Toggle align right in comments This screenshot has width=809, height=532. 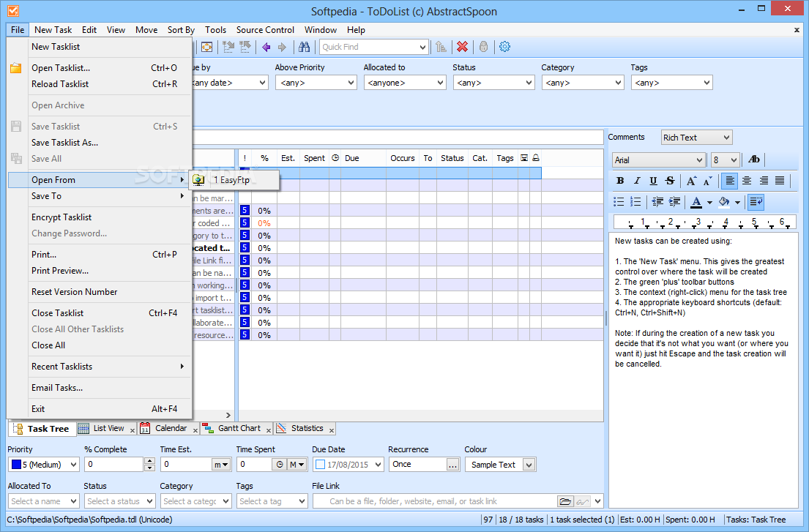coord(763,181)
